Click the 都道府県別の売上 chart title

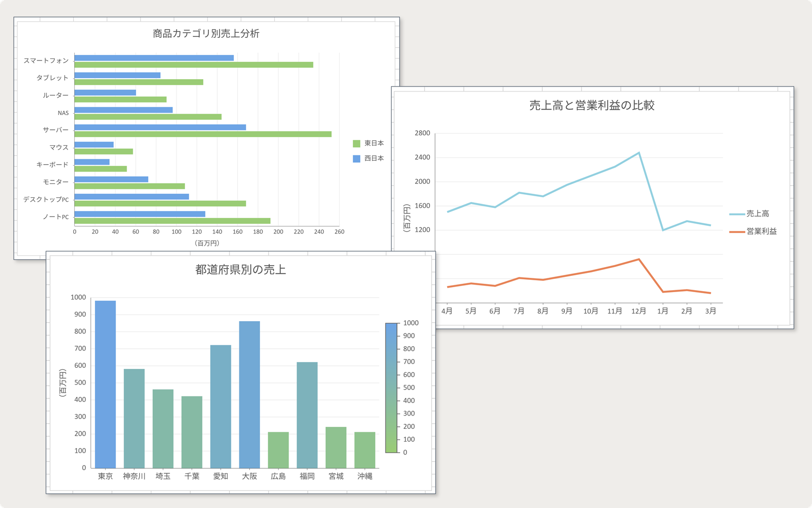240,269
